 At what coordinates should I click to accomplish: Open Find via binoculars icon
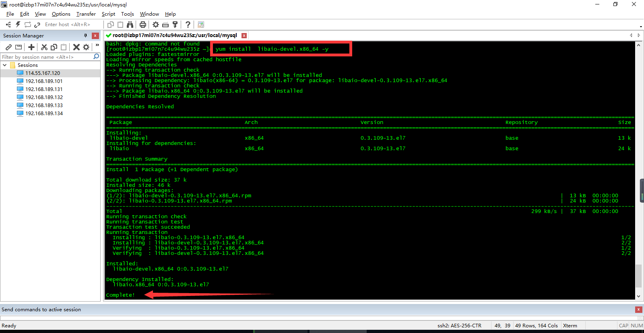[x=130, y=25]
